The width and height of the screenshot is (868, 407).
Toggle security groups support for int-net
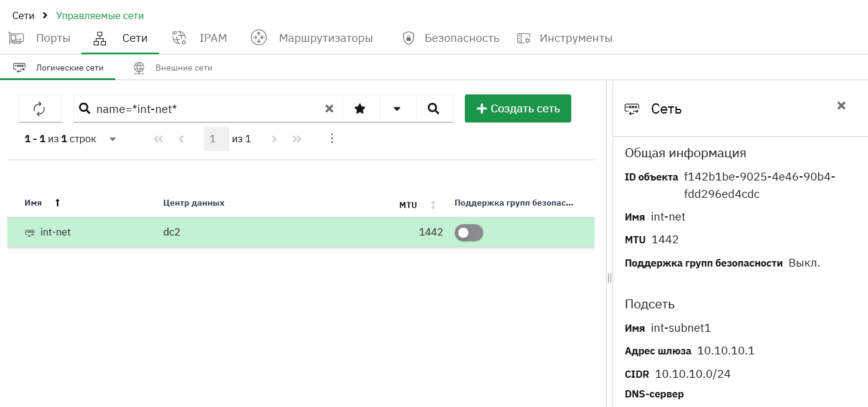coord(469,233)
